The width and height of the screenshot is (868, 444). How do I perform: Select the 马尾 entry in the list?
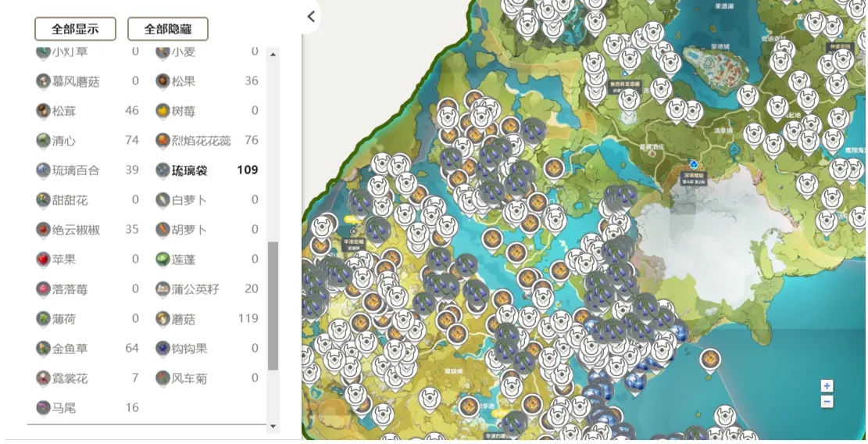pyautogui.click(x=63, y=408)
